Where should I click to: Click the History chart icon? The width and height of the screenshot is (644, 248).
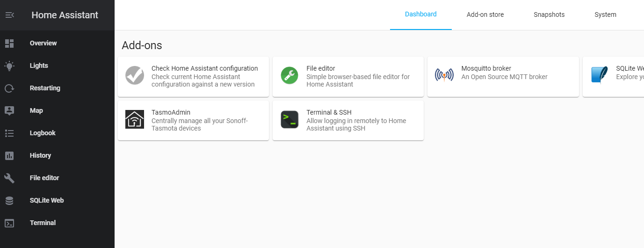[9, 155]
